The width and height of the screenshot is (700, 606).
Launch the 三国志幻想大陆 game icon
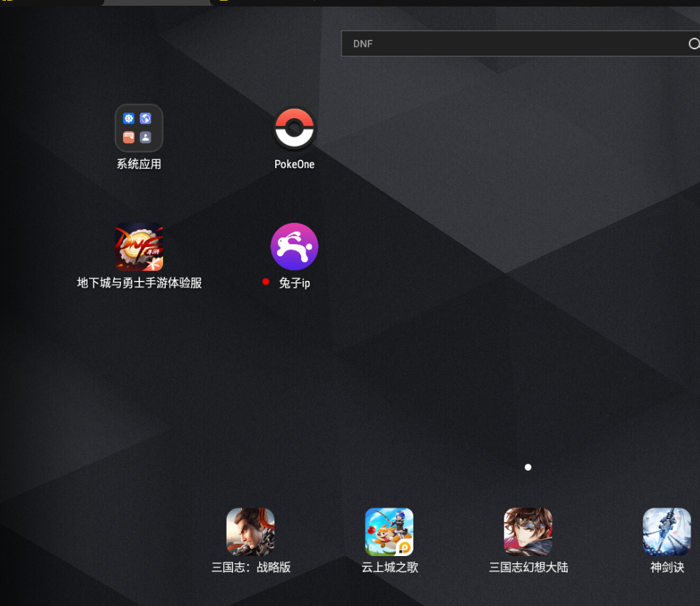click(x=528, y=531)
